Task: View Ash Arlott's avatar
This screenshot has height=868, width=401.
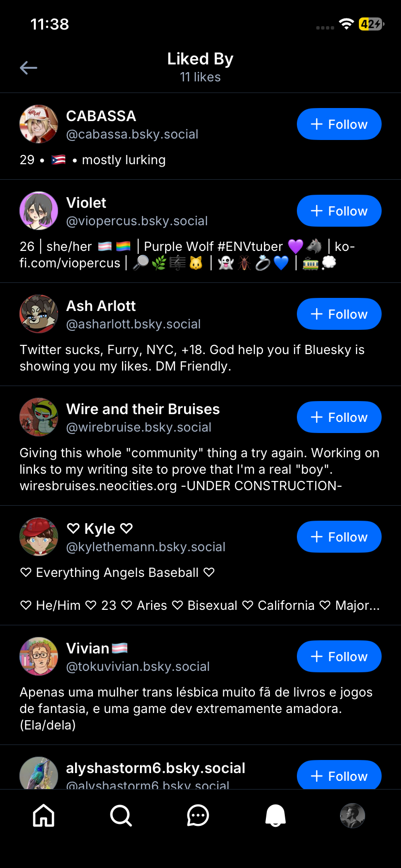Action: (39, 314)
